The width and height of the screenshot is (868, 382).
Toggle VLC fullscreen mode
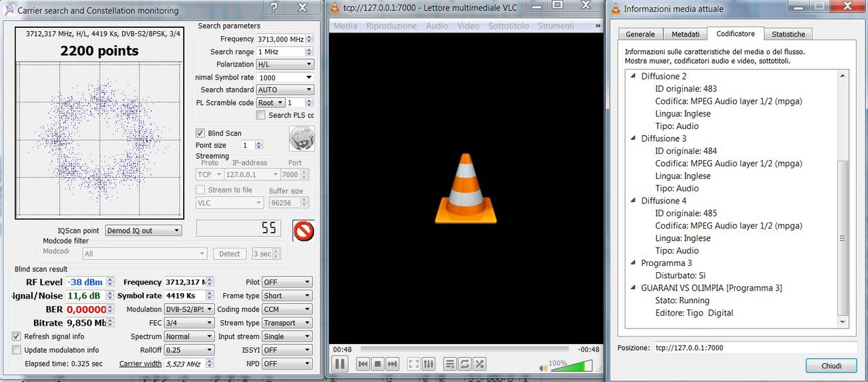click(x=414, y=364)
